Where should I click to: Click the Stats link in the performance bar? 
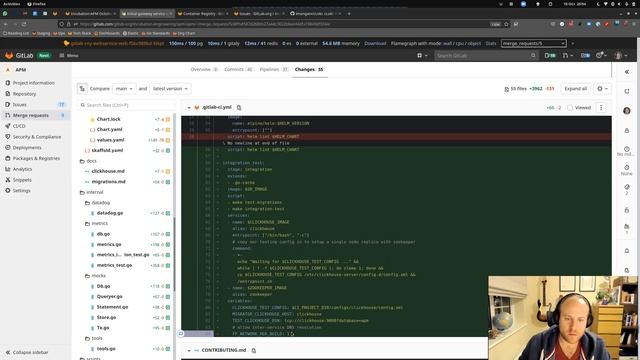click(x=491, y=43)
